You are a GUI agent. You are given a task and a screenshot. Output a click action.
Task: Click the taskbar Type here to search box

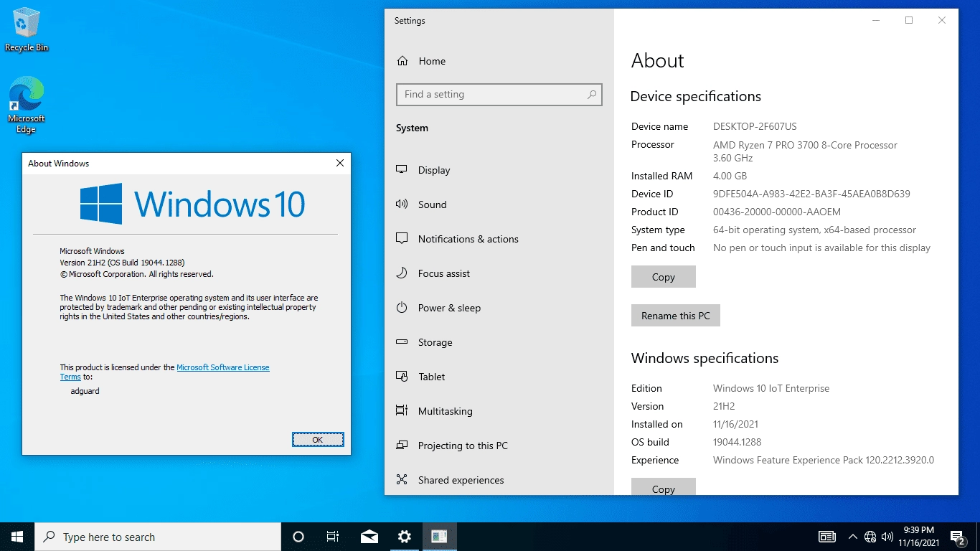pos(158,537)
